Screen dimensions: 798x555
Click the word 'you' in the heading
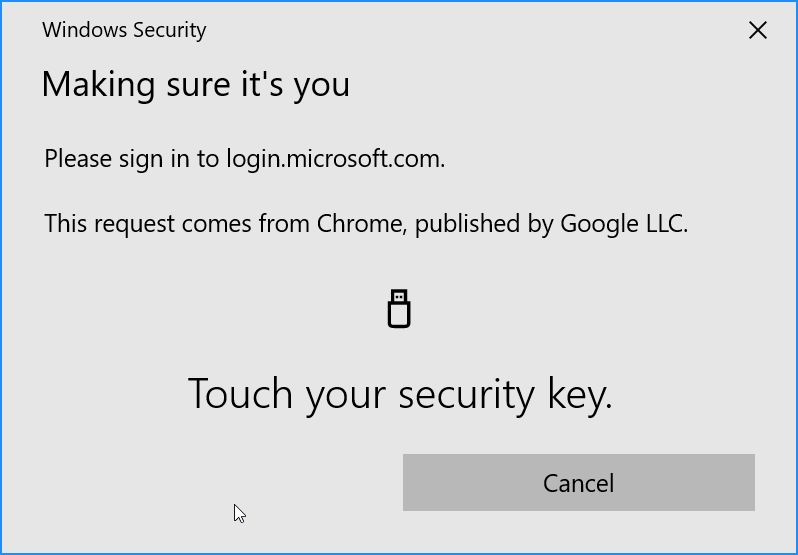[321, 86]
